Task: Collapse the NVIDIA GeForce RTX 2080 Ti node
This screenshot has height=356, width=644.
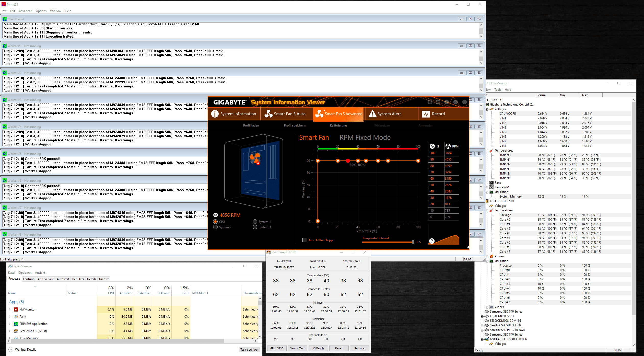Action: pyautogui.click(x=482, y=339)
